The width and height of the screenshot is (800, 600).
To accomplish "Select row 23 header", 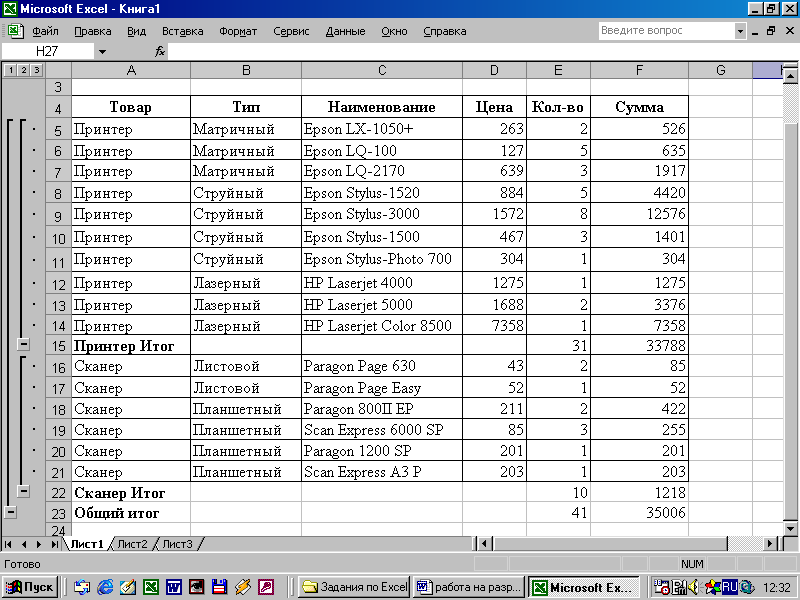I will coord(58,513).
